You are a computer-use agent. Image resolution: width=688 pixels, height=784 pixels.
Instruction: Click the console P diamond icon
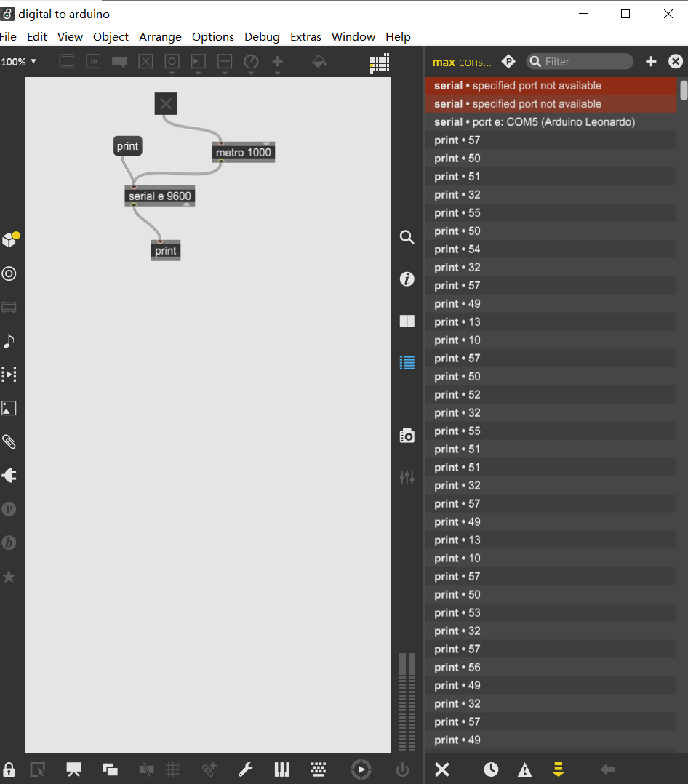(508, 62)
